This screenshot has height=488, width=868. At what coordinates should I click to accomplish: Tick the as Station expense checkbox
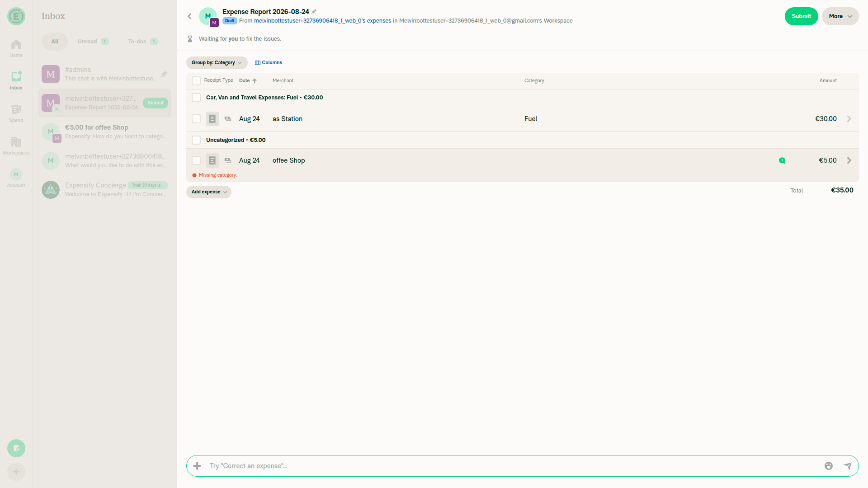point(196,119)
